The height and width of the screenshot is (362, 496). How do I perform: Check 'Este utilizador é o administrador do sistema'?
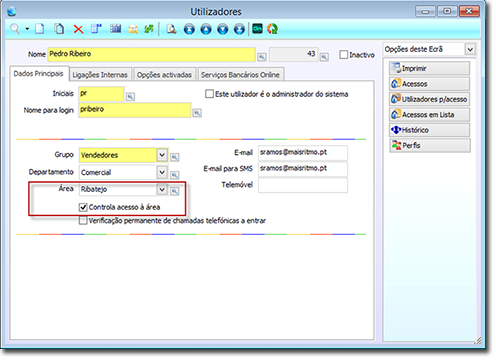209,94
